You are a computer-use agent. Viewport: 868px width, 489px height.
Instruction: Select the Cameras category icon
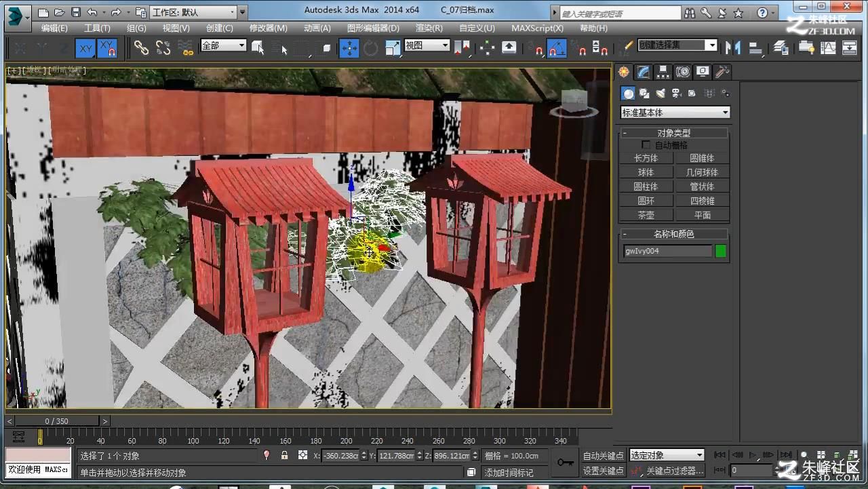[x=677, y=94]
